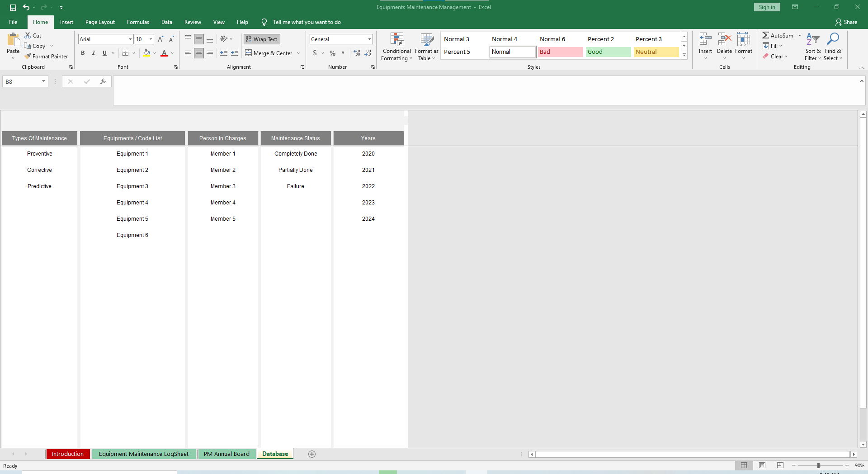Apply the Good cell style
Viewport: 868px width, 474px height.
tap(608, 52)
